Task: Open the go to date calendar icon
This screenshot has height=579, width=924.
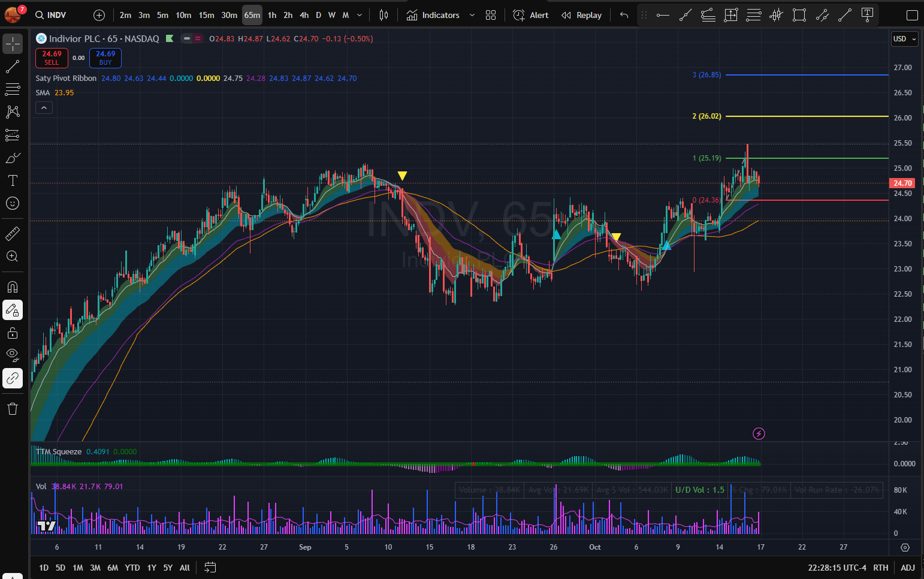Action: (210, 568)
